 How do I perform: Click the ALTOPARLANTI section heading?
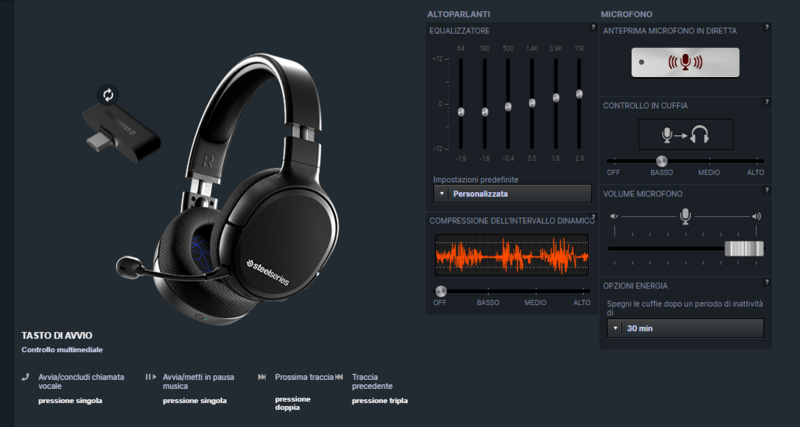(x=459, y=14)
